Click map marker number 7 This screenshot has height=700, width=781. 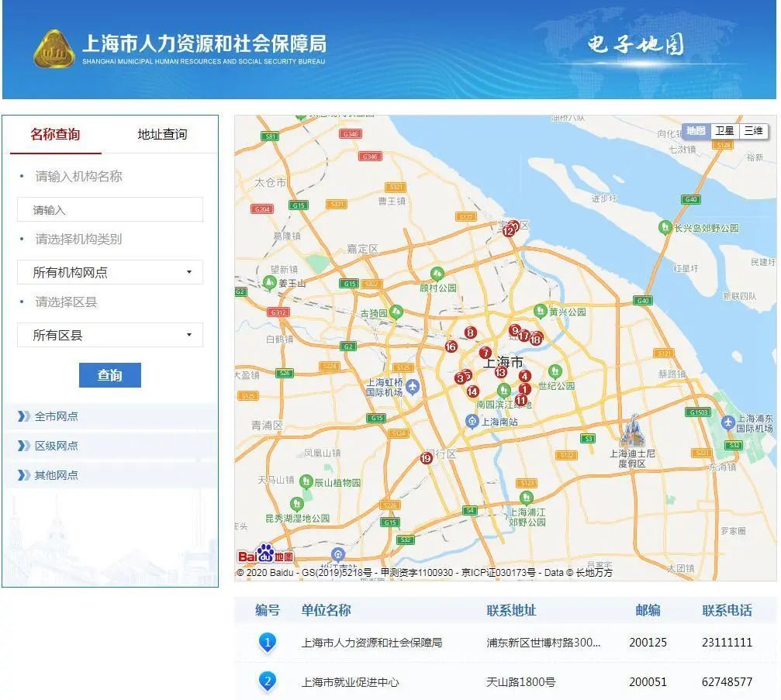click(486, 353)
